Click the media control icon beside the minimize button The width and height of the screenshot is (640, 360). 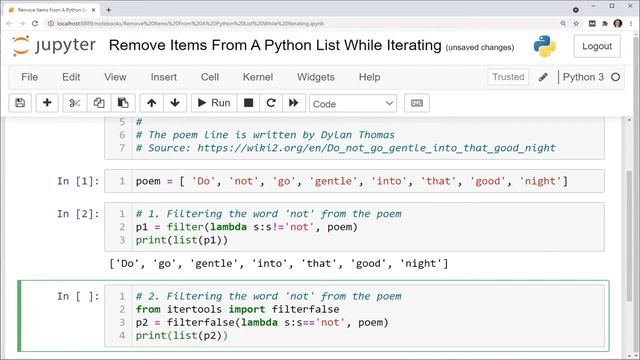[576, 9]
